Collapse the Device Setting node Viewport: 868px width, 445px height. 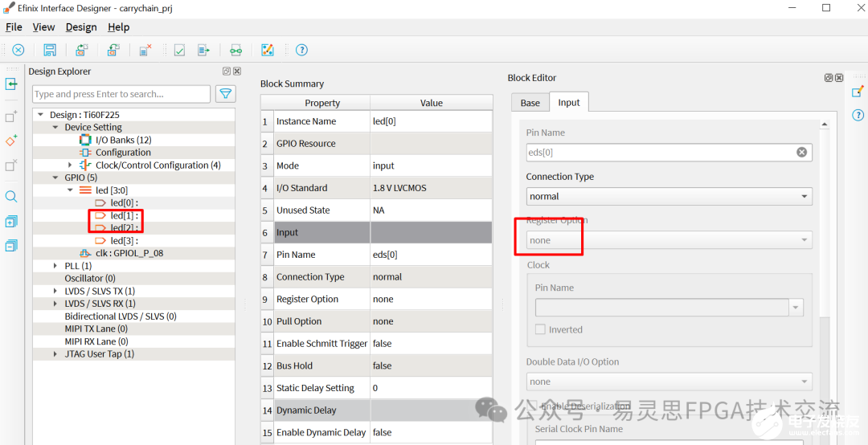coord(55,127)
